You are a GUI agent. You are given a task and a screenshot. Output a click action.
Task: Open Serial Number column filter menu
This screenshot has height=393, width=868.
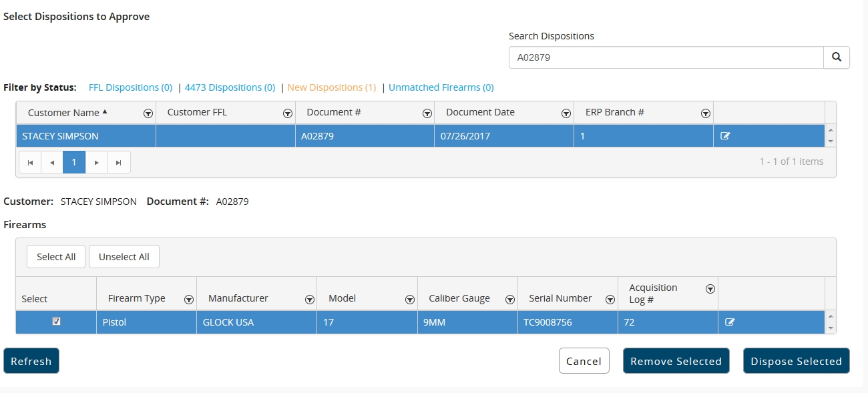pos(610,300)
